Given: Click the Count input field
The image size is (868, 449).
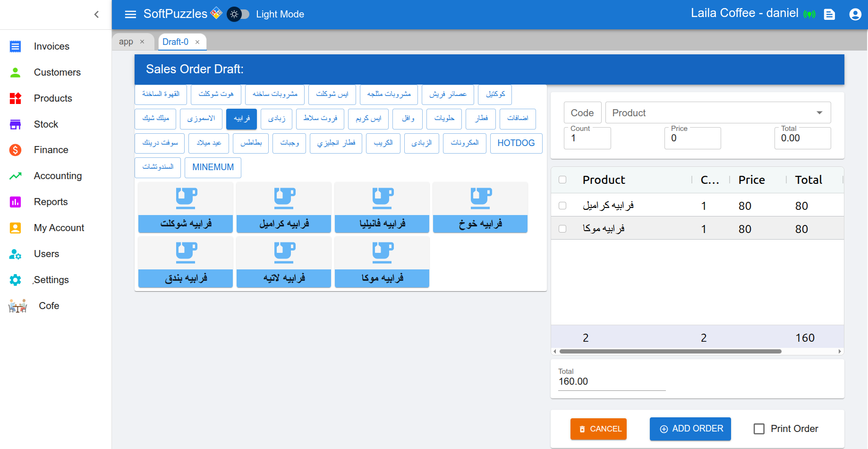Looking at the screenshot, I should coord(587,138).
